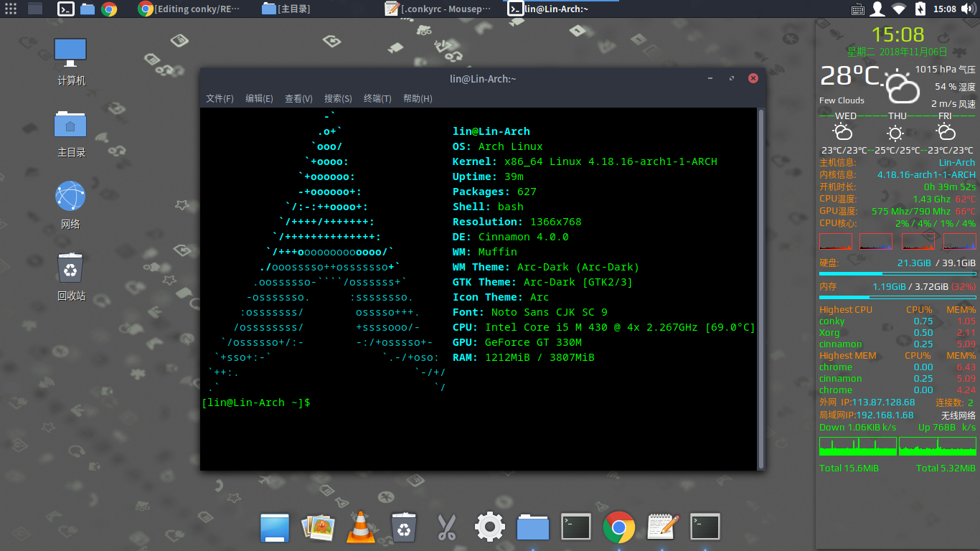Viewport: 980px width, 551px height.
Task: Open the terminal icon after the notepad in dock
Action: pyautogui.click(x=705, y=528)
